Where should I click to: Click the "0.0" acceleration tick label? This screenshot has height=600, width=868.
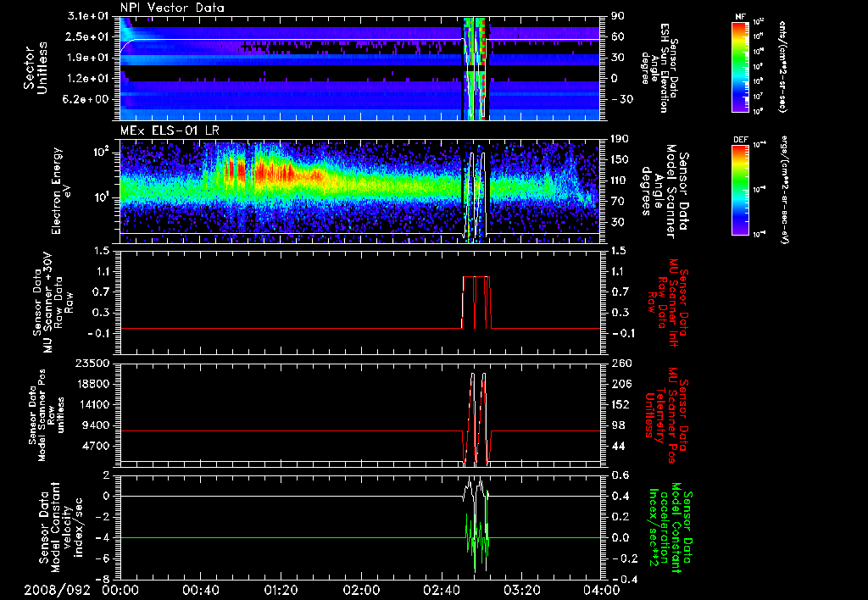(621, 537)
